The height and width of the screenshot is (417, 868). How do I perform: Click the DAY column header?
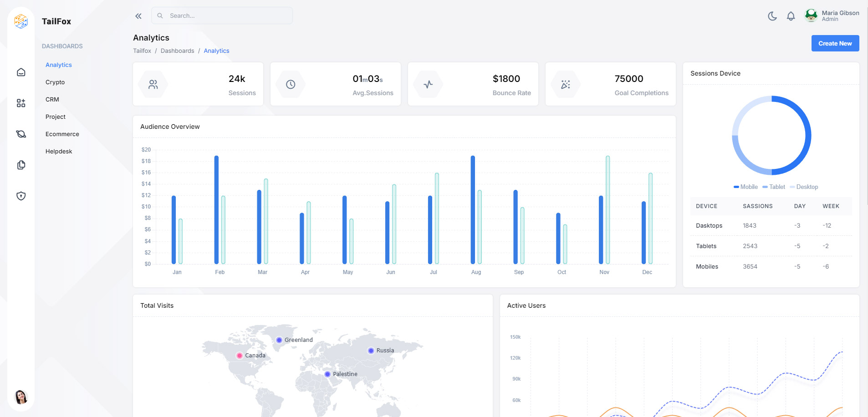(800, 206)
